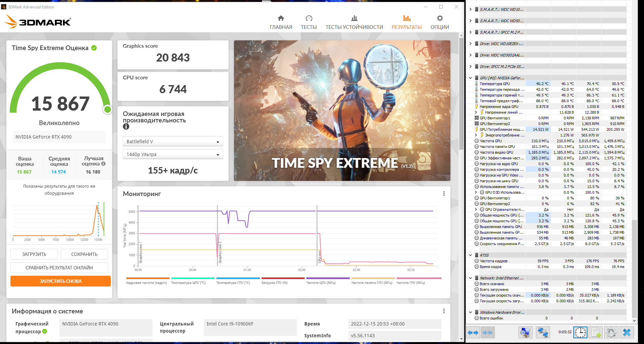Select the РЕЗУЛЬТАТЫ tab

[407, 22]
